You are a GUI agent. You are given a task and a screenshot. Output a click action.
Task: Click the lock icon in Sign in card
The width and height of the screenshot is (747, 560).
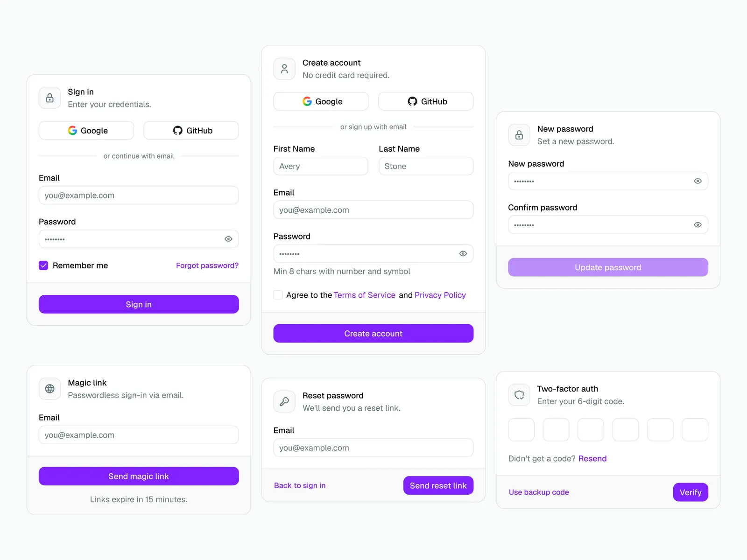[49, 98]
